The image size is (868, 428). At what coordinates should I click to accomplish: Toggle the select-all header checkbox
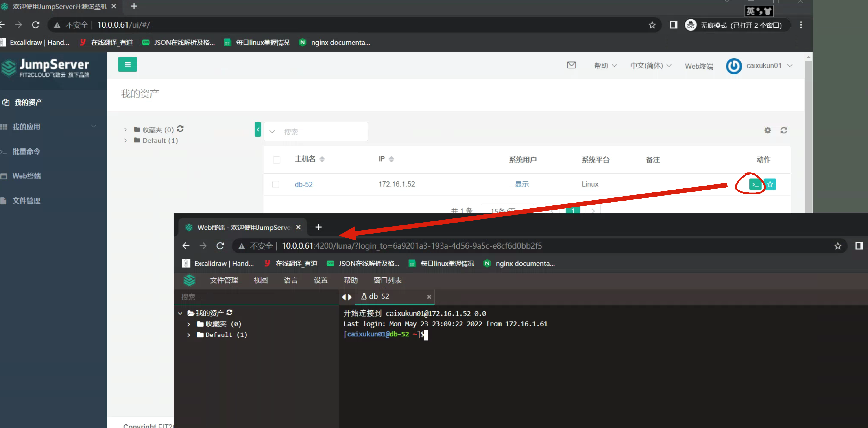point(277,159)
